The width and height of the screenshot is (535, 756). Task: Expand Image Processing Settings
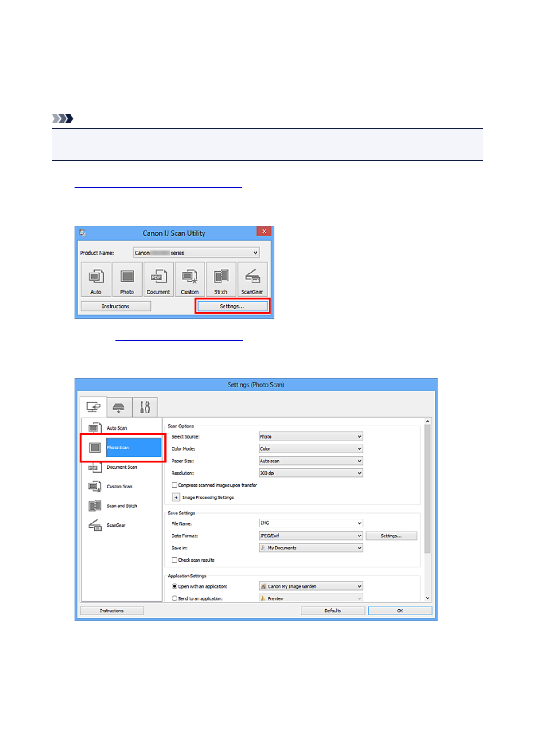[x=176, y=497]
